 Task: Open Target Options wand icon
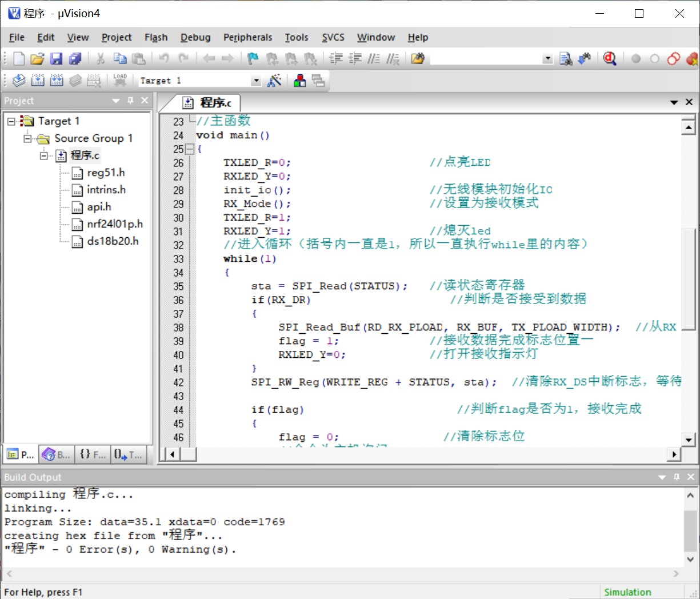[274, 81]
